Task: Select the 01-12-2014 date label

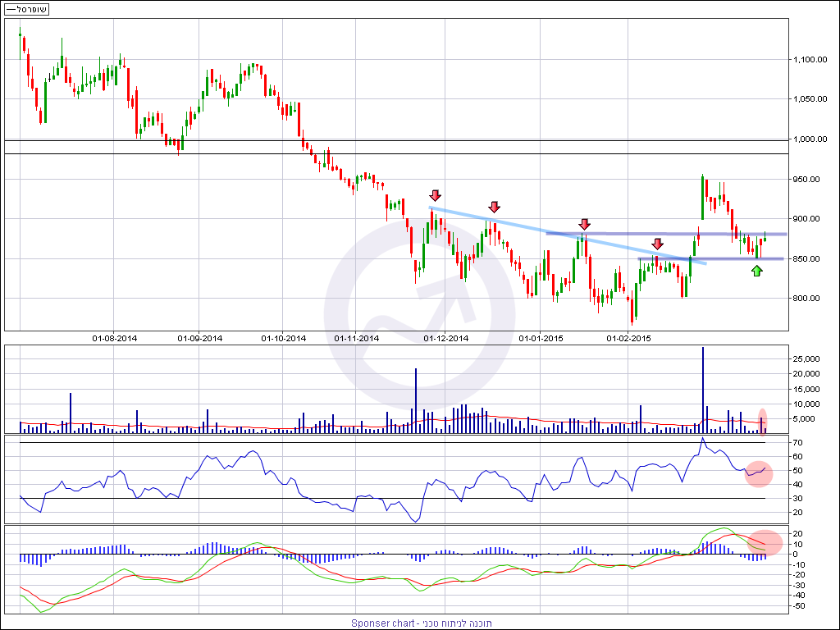Action: 445,337
